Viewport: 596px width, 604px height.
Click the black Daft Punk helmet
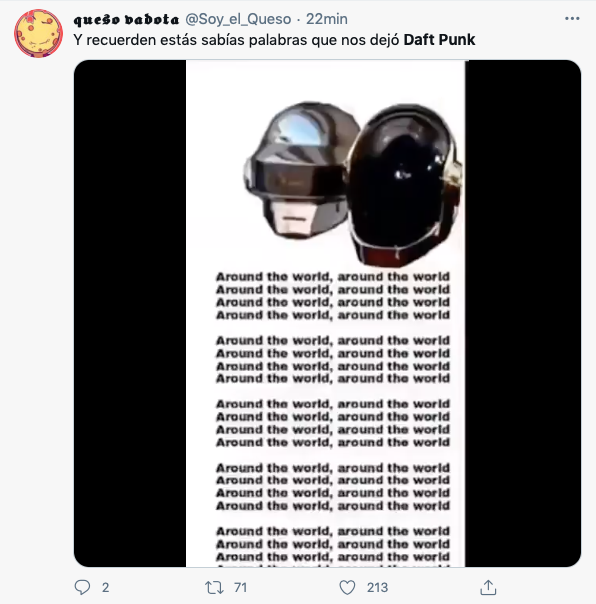[405, 185]
